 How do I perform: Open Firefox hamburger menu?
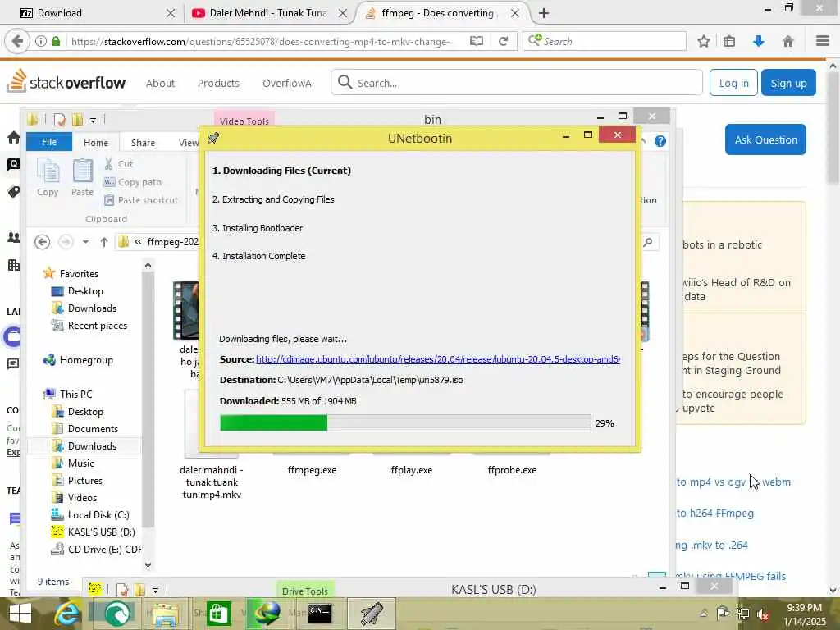pyautogui.click(x=822, y=41)
